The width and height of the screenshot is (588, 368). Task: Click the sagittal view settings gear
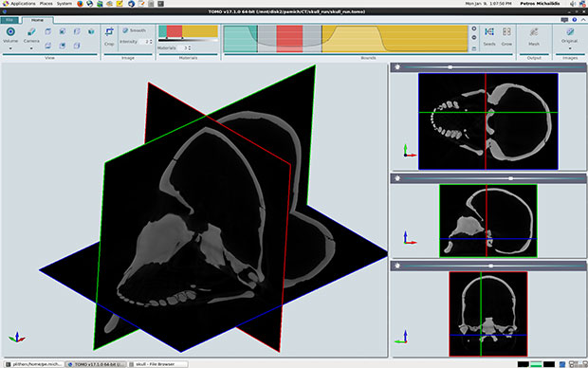tap(397, 178)
